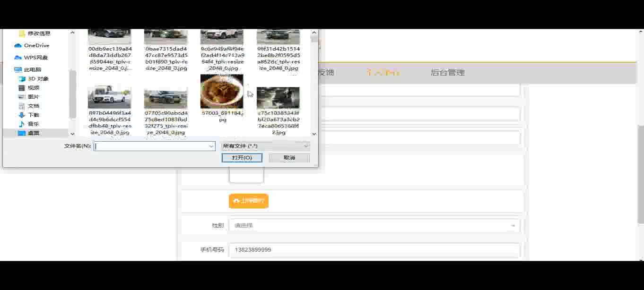
Task: Click sidebar scroll-down arrow in dialog
Action: (72, 134)
